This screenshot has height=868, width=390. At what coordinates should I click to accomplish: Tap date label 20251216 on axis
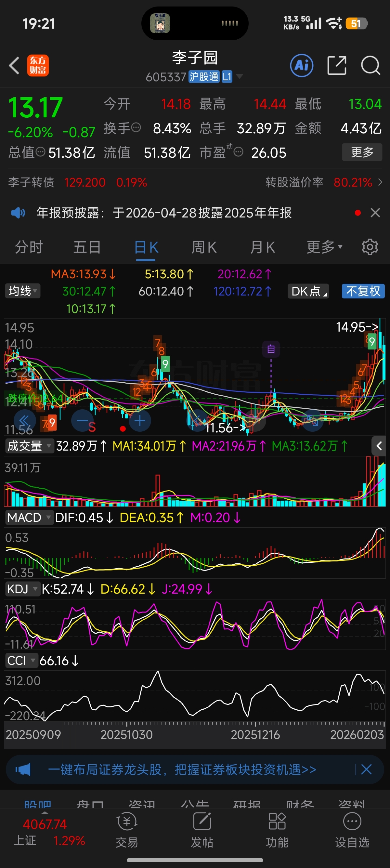tap(255, 735)
